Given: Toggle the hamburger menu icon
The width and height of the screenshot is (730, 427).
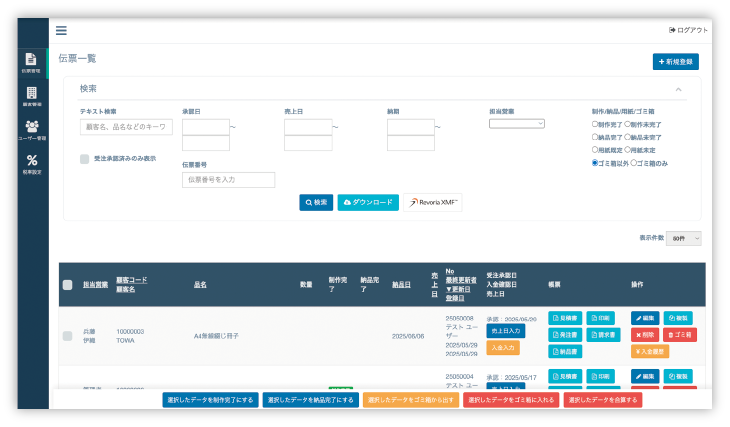Looking at the screenshot, I should tap(61, 30).
